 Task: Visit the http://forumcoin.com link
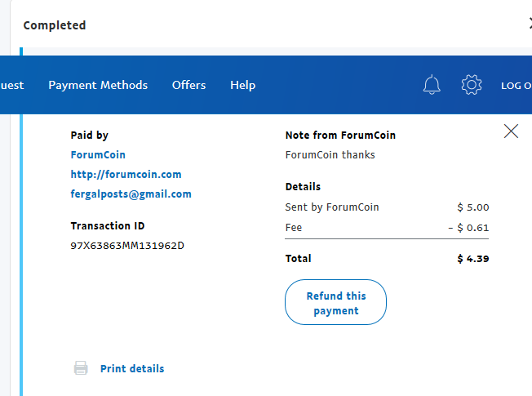pyautogui.click(x=126, y=175)
